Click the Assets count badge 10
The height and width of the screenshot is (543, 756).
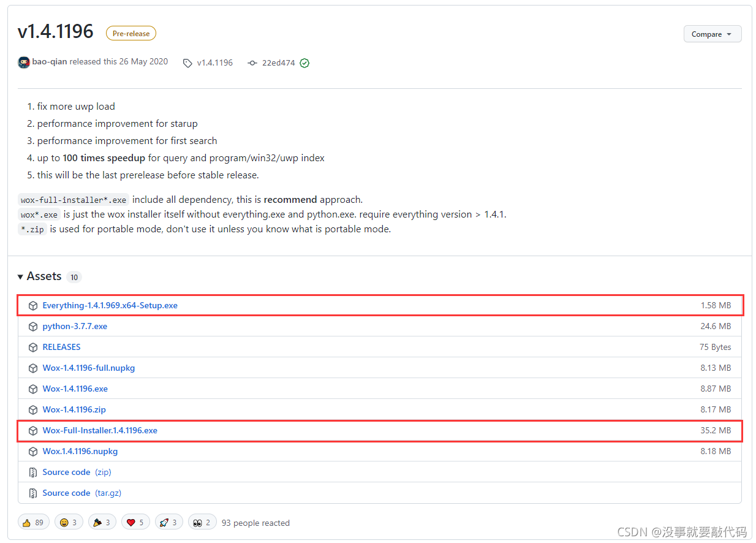click(74, 278)
